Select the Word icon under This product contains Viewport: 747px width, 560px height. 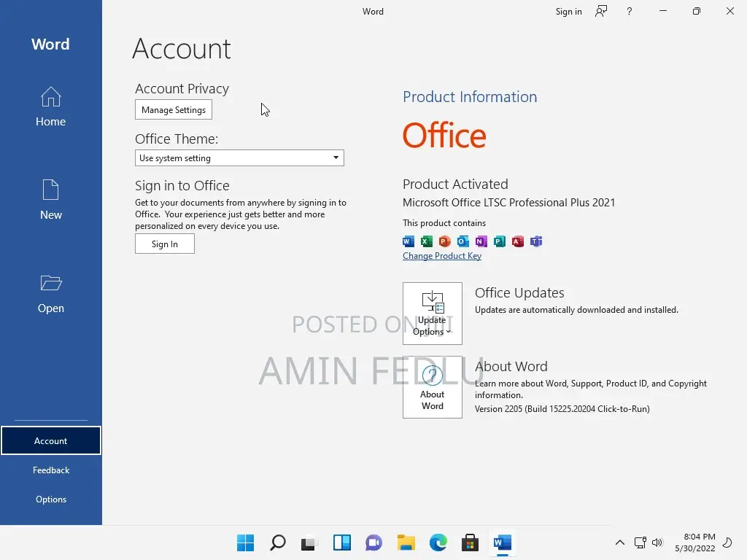coord(408,241)
